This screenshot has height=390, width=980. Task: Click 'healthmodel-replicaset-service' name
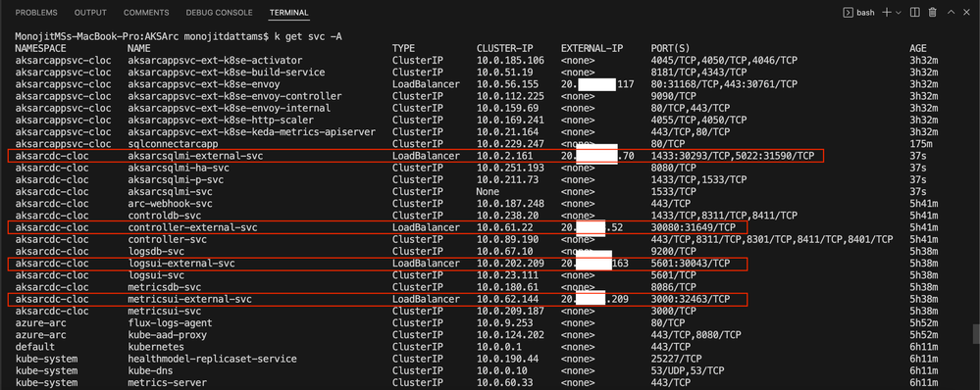point(212,359)
